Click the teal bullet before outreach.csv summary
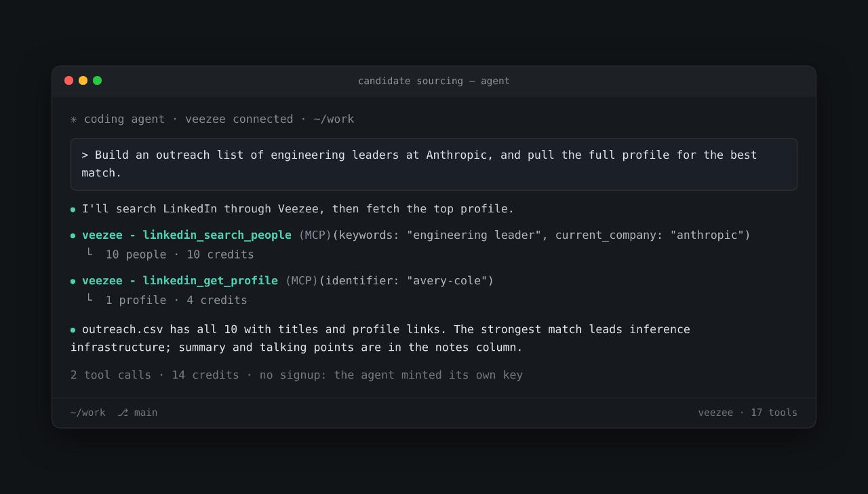This screenshot has height=494, width=868. tap(73, 330)
